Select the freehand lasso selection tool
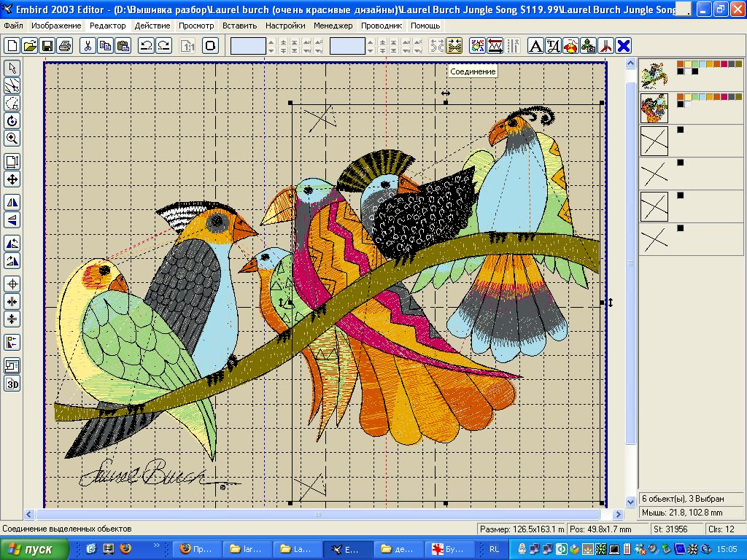 point(12,103)
